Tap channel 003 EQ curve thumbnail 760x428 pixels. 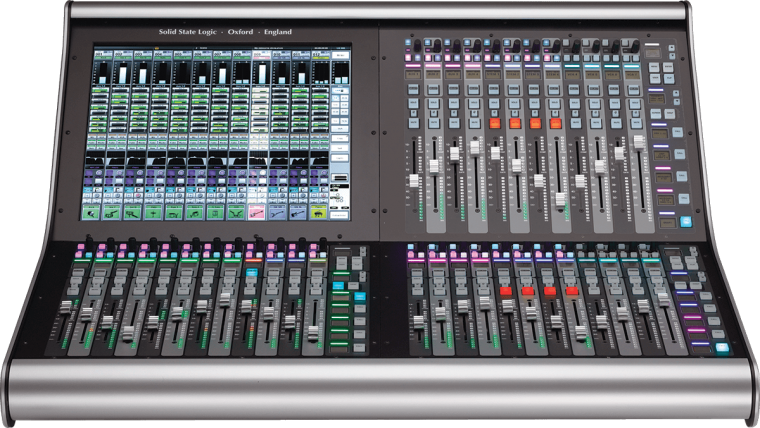tap(136, 160)
